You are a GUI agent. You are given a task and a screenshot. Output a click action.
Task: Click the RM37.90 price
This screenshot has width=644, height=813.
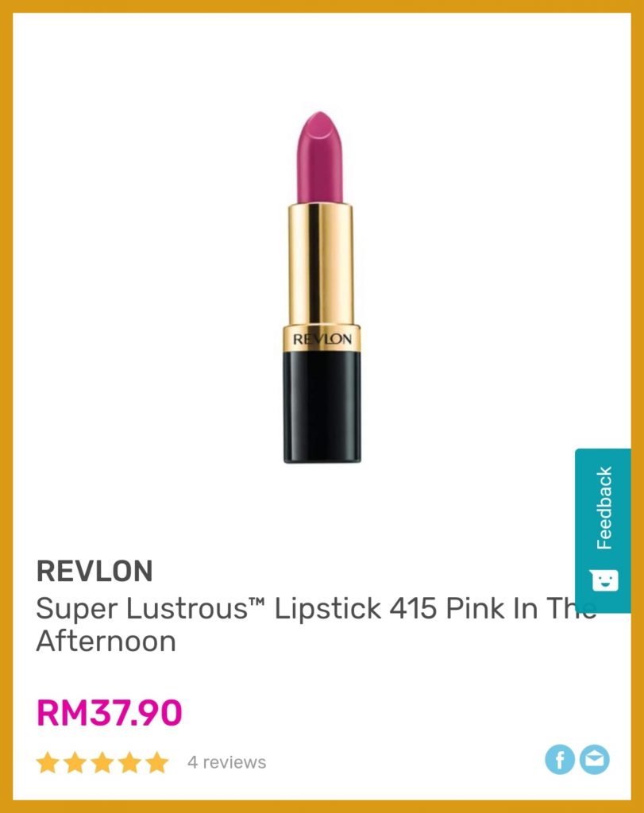[110, 713]
